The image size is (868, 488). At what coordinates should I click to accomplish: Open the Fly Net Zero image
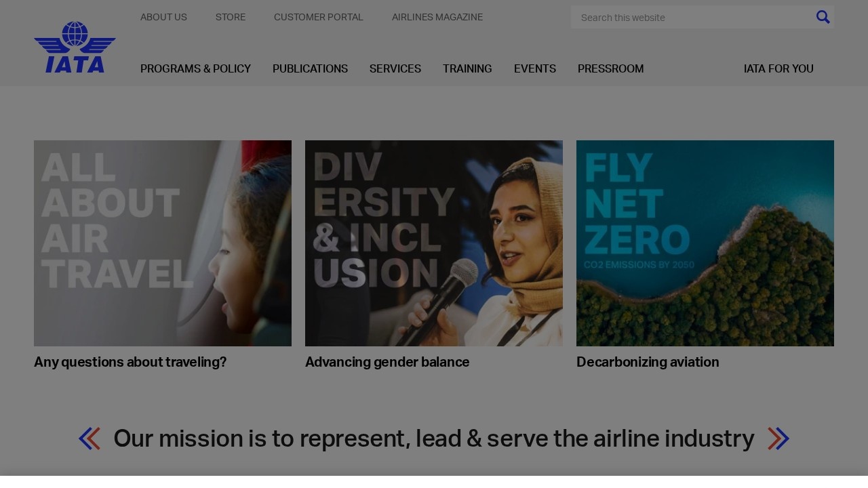click(x=705, y=243)
